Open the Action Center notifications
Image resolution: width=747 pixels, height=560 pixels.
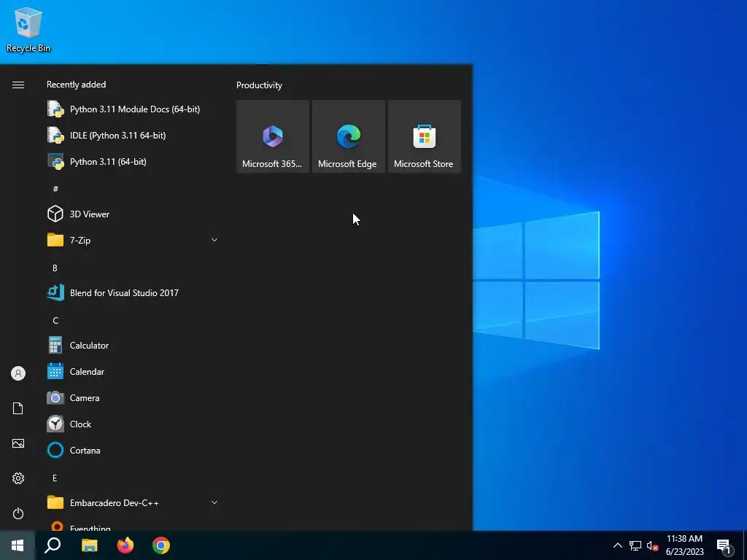tap(724, 545)
